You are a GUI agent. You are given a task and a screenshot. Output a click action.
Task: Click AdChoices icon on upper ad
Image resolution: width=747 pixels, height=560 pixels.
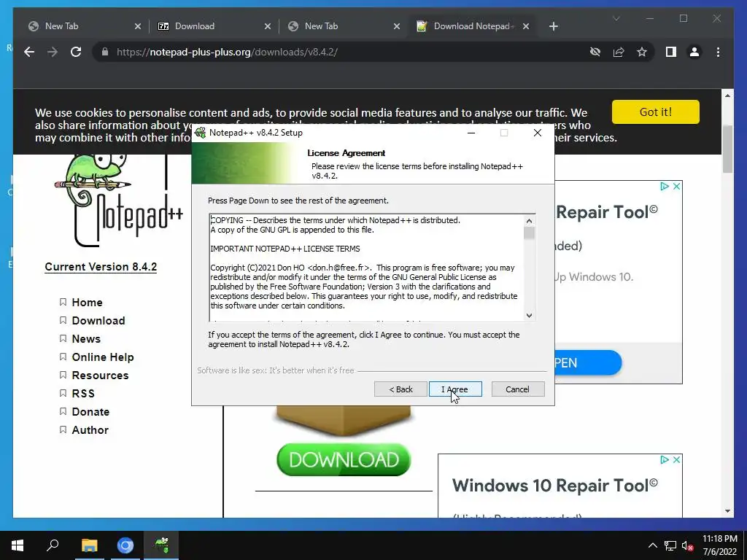coord(665,186)
